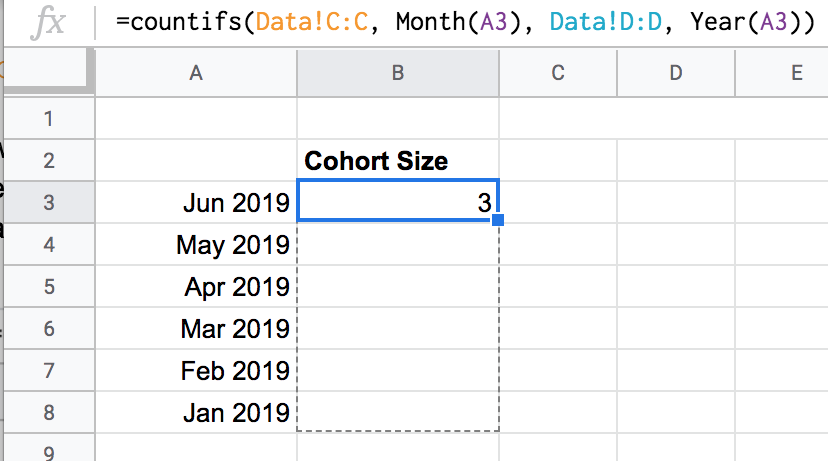Select column E header
The height and width of the screenshot is (461, 828).
point(795,72)
